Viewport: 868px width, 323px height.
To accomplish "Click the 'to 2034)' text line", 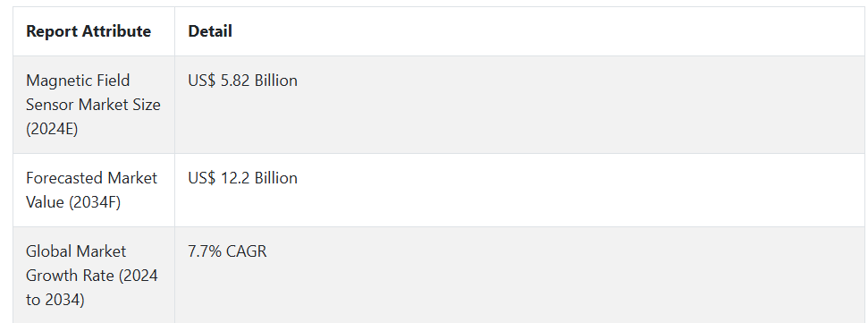I will click(x=55, y=300).
